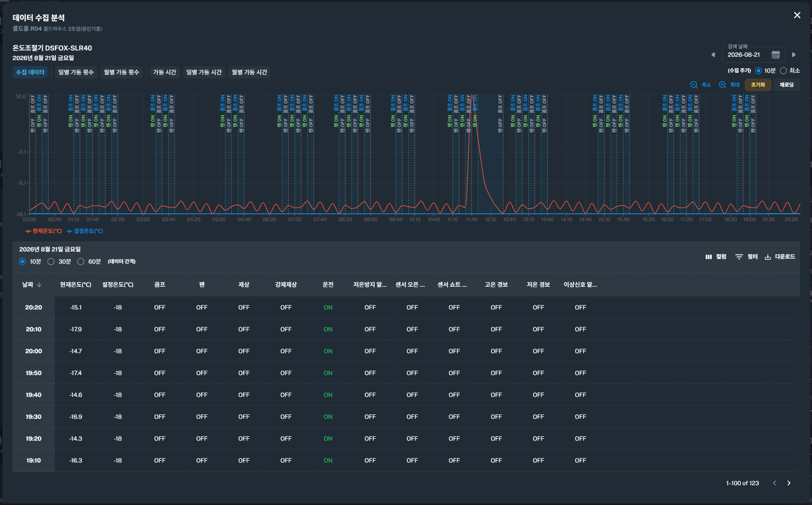This screenshot has height=505, width=812.
Task: Go to previous search date arrow
Action: [x=713, y=55]
